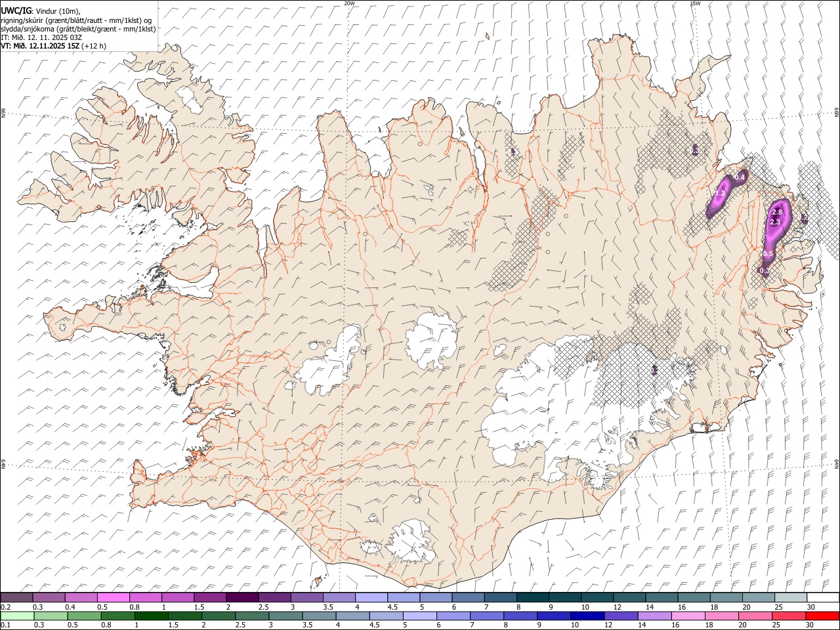The image size is (840, 630).
Task: Click the 'rigning/skúrir' legend description line
Action: tap(76, 20)
